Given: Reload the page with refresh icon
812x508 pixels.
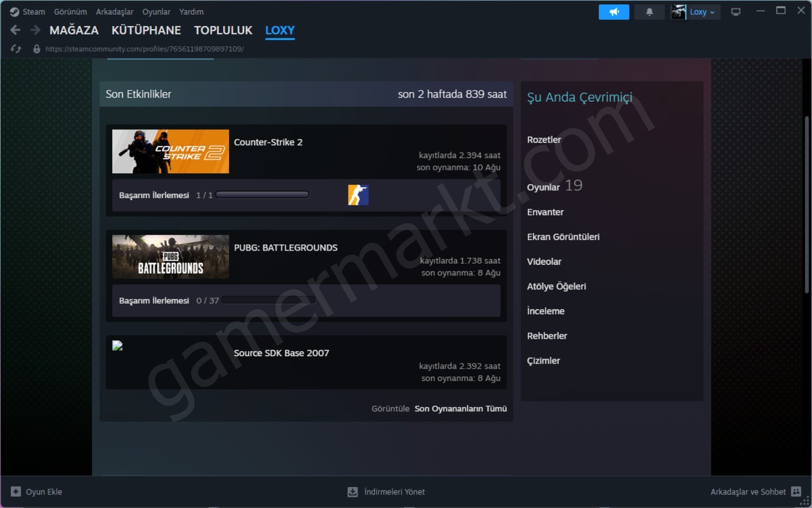Looking at the screenshot, I should tap(16, 49).
